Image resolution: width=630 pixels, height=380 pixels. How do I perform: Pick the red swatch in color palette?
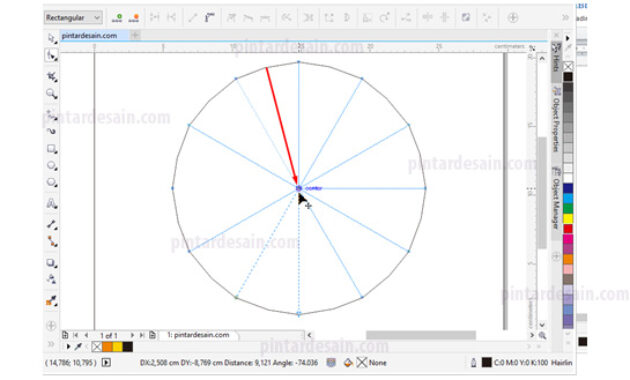[x=568, y=229]
